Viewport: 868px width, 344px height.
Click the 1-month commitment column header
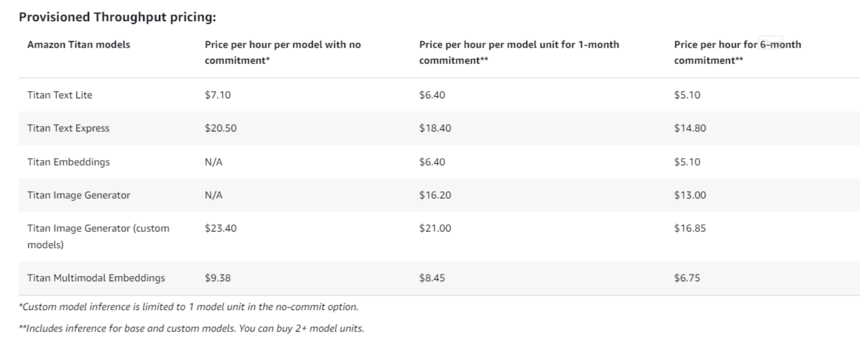pyautogui.click(x=519, y=52)
